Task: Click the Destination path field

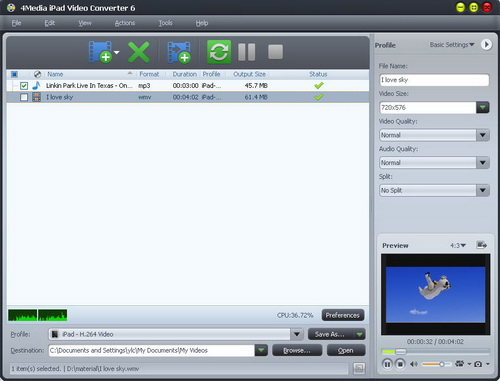Action: point(152,350)
